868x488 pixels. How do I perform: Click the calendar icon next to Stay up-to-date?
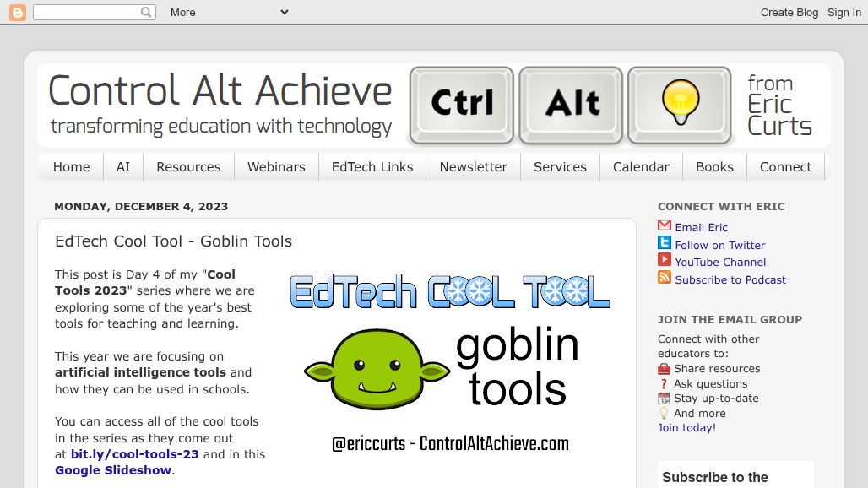click(664, 398)
